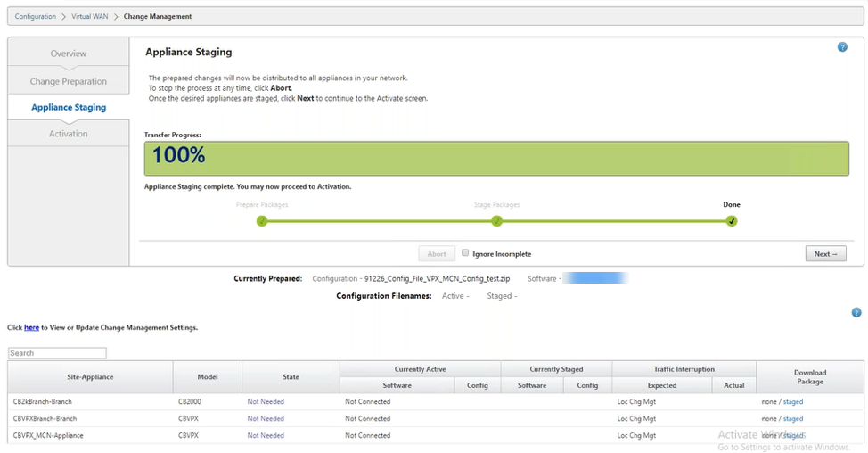868x453 pixels.
Task: Open the 'here' Change Management Settings link
Action: (31, 327)
